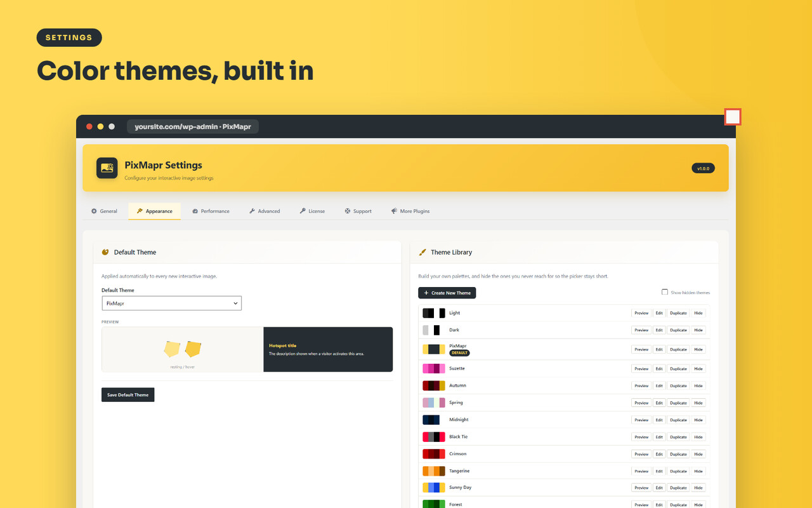Click the palette icon beside Default Theme heading
The width and height of the screenshot is (812, 508).
click(x=105, y=252)
